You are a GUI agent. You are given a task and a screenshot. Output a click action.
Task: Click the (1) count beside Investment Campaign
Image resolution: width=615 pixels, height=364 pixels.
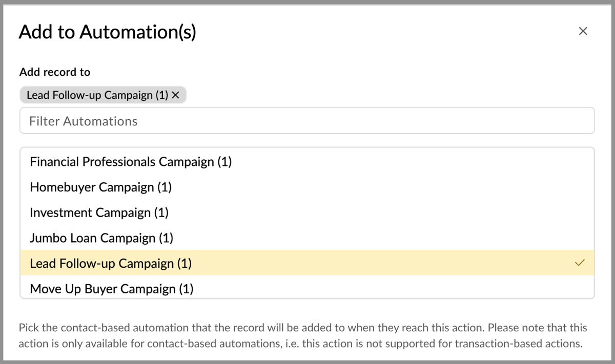(161, 212)
